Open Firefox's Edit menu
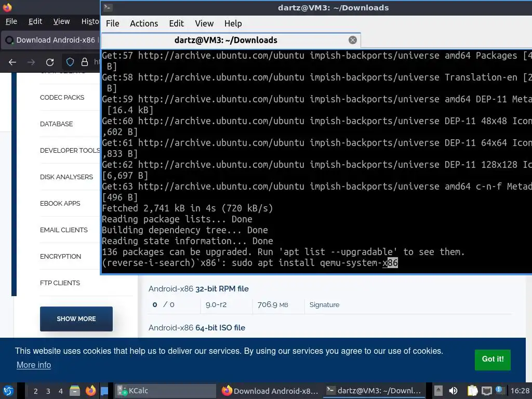The width and height of the screenshot is (532, 399). tap(35, 21)
